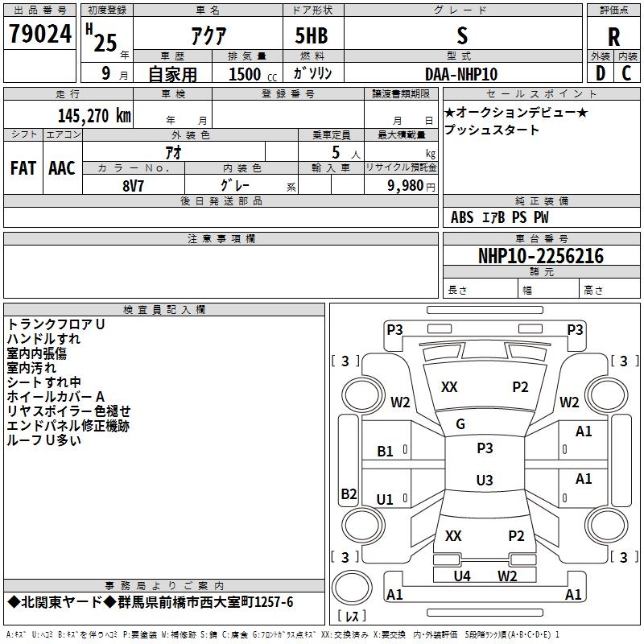Click the vehicle history 自家用
Viewport: 644px width, 644px height.
(173, 74)
